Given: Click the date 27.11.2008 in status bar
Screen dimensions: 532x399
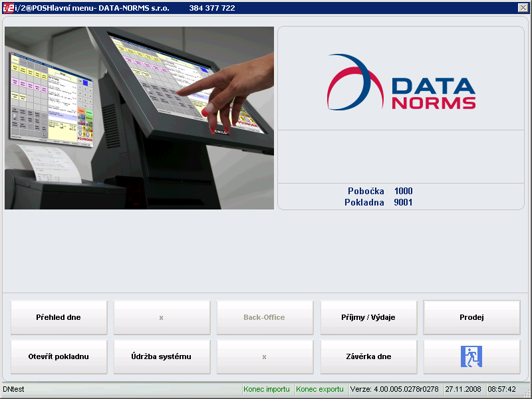Looking at the screenshot, I should (x=463, y=389).
